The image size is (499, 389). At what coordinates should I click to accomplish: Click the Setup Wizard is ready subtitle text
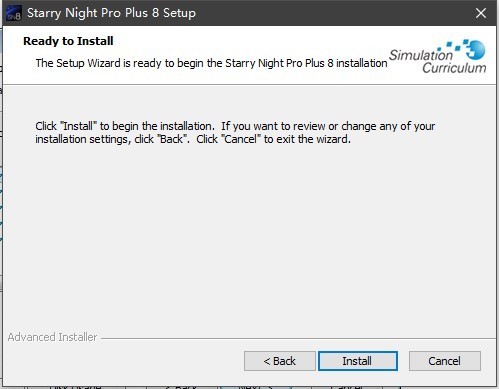(x=211, y=63)
